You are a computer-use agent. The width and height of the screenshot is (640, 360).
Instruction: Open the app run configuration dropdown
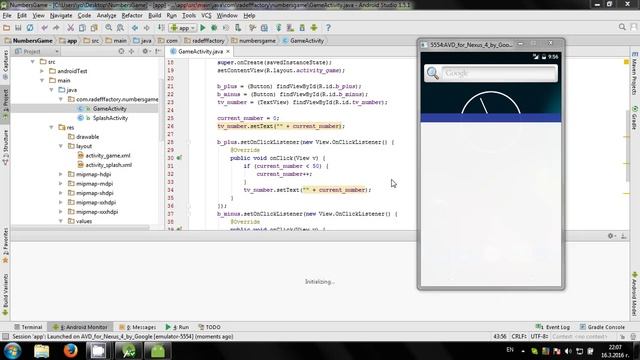tap(182, 28)
